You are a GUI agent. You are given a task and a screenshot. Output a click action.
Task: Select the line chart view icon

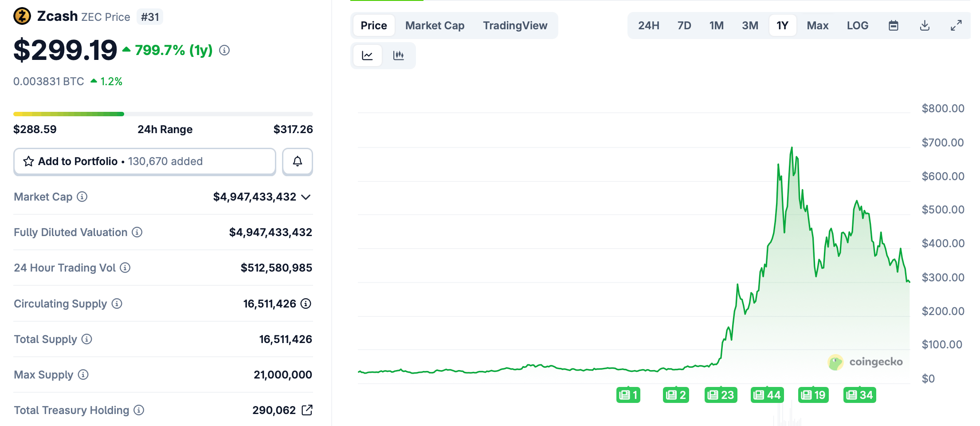click(x=367, y=55)
